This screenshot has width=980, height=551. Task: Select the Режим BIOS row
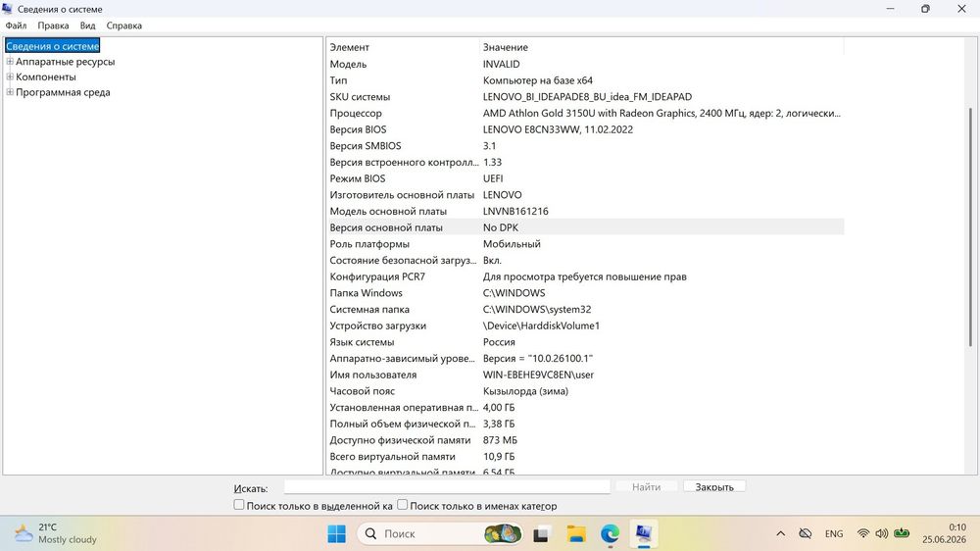coord(586,178)
